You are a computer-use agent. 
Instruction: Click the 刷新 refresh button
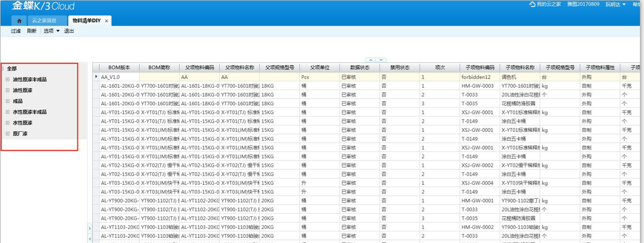coord(32,31)
